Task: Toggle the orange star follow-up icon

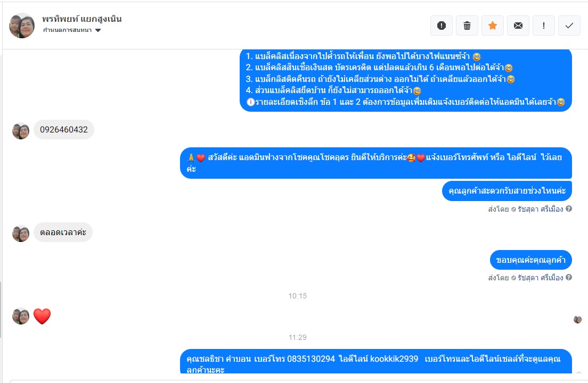Action: [492, 26]
